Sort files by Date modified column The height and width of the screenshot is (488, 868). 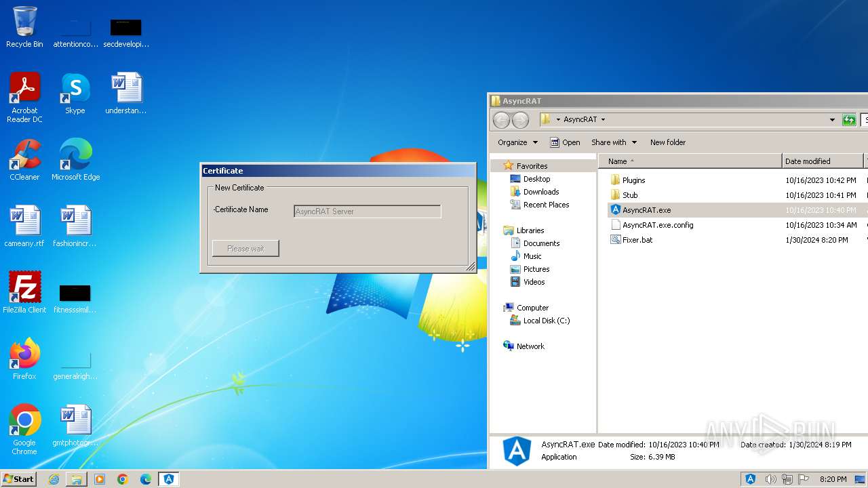[x=823, y=161]
